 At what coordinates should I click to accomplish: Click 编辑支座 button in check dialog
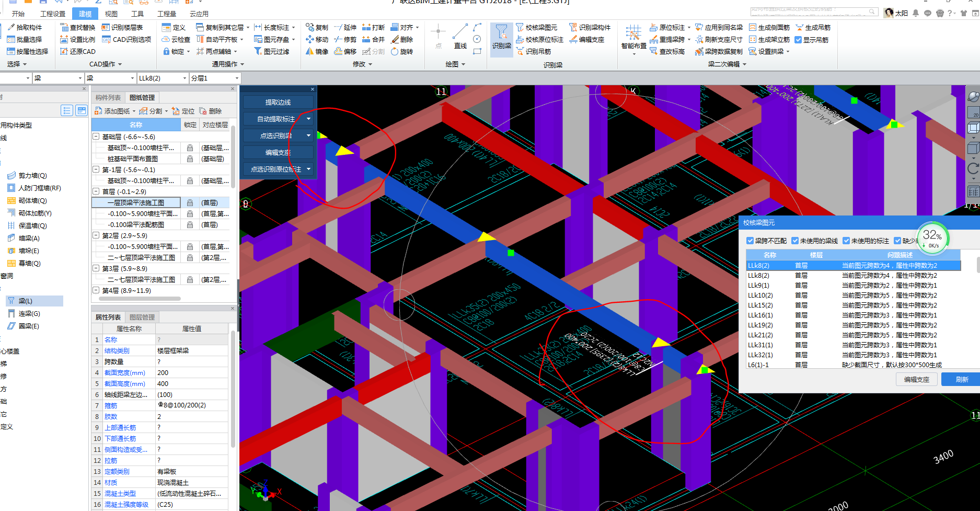point(917,380)
